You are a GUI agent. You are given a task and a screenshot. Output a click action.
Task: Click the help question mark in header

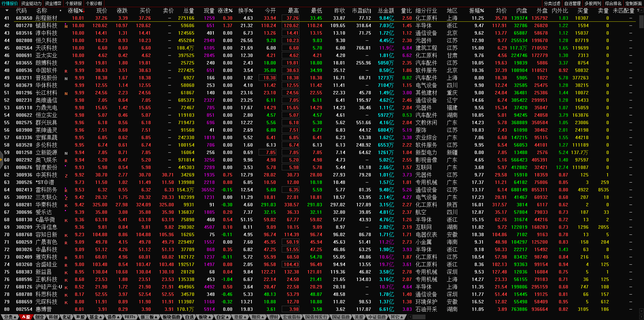tap(638, 11)
